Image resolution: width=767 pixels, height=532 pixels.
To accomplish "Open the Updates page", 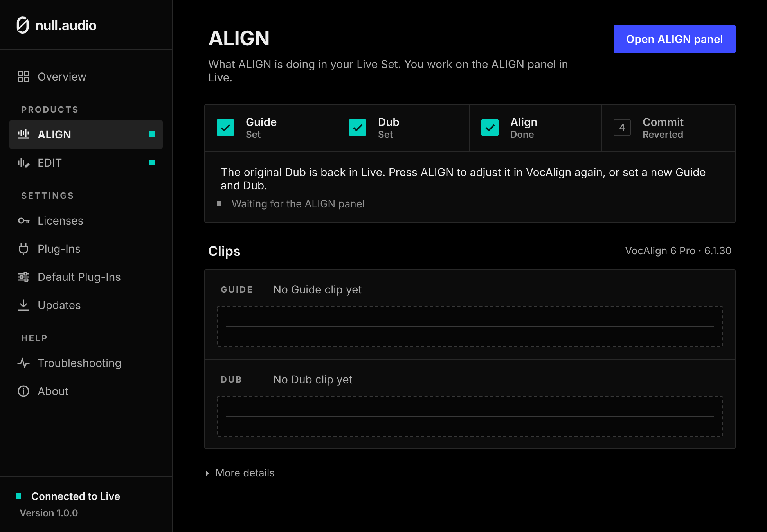I will point(86,305).
